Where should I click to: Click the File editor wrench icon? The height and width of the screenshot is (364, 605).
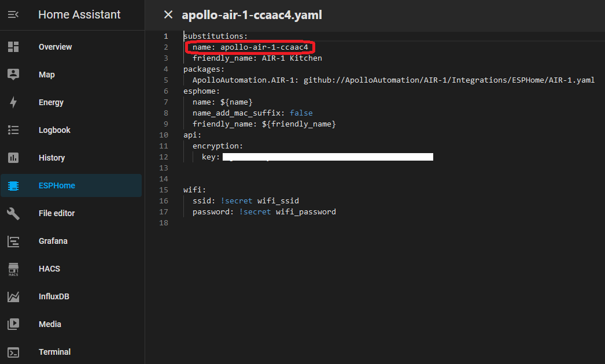click(x=13, y=213)
